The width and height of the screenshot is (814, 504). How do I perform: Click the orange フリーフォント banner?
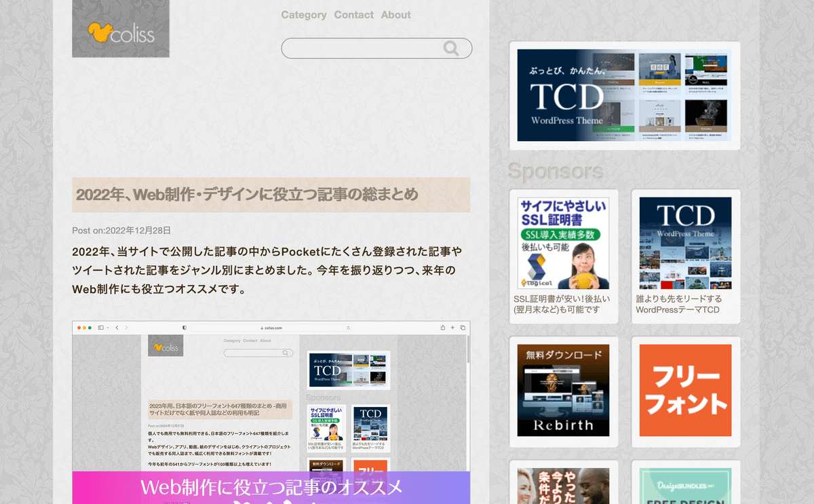(685, 390)
